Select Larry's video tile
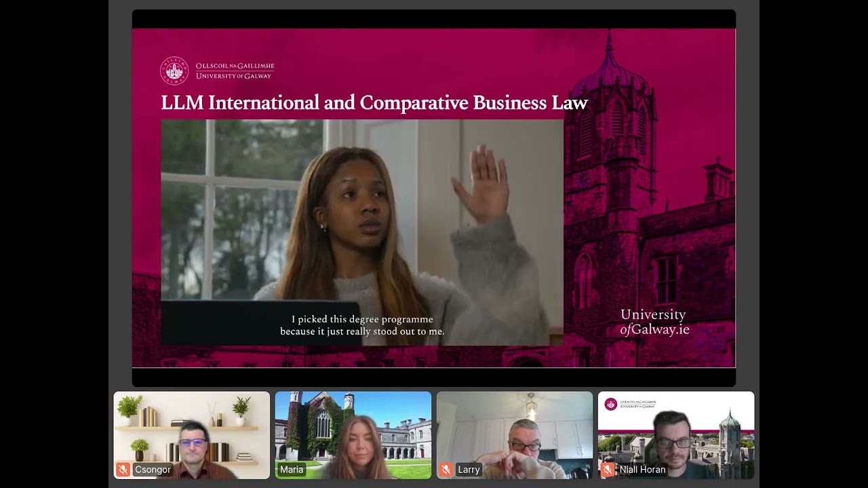The width and height of the screenshot is (868, 488). (x=514, y=435)
